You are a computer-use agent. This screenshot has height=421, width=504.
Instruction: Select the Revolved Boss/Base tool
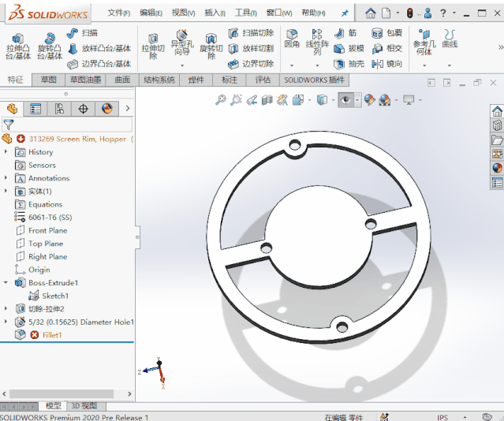[49, 39]
